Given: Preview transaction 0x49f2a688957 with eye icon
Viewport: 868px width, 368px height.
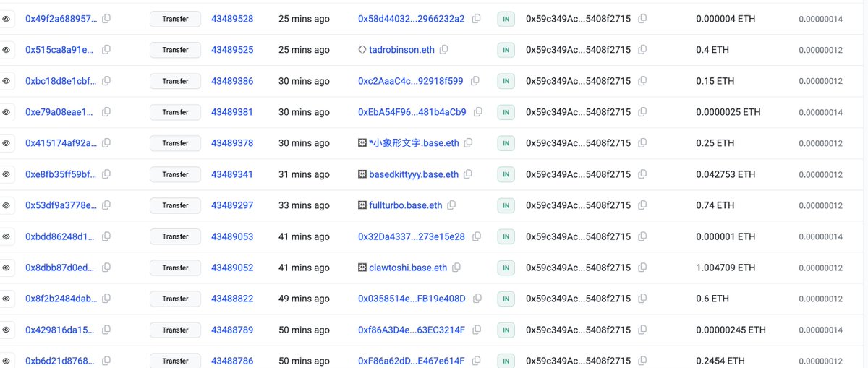Looking at the screenshot, I should (6, 19).
